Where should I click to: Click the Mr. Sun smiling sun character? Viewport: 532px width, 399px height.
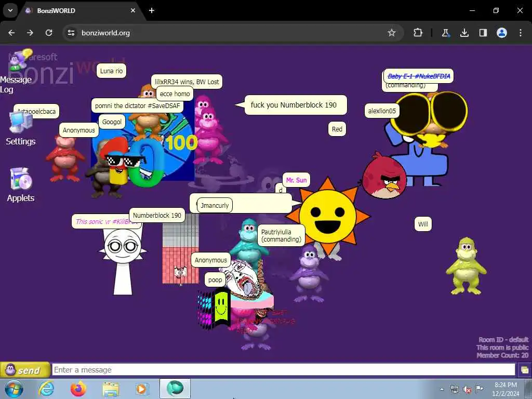pyautogui.click(x=328, y=216)
